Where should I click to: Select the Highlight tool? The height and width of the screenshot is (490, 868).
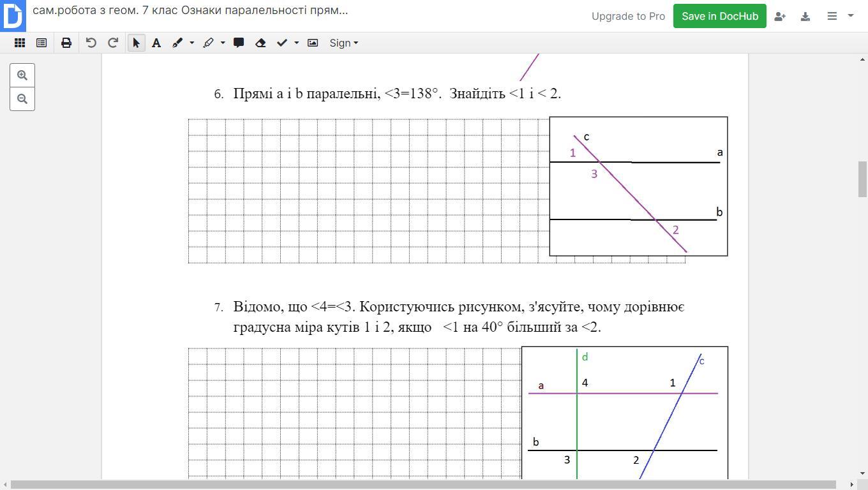(208, 43)
